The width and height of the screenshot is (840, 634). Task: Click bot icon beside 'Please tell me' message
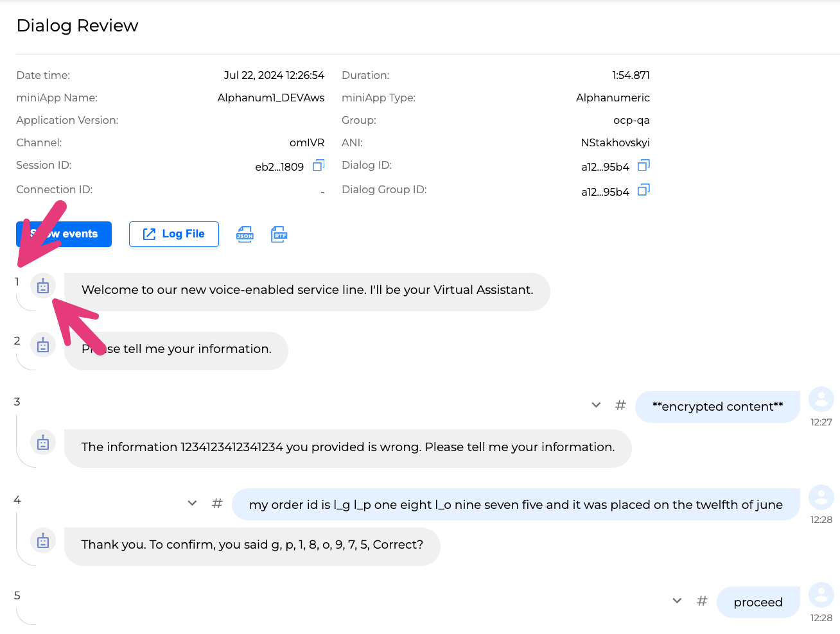coord(43,346)
